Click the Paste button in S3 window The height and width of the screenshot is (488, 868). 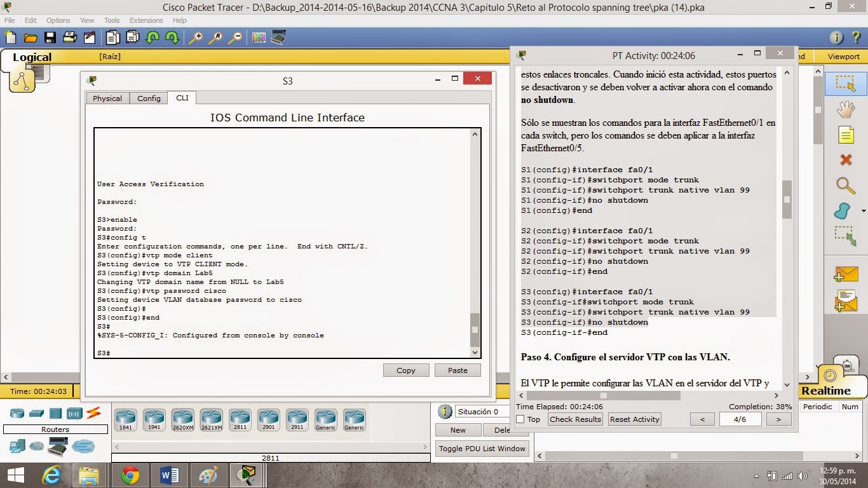pyautogui.click(x=458, y=370)
